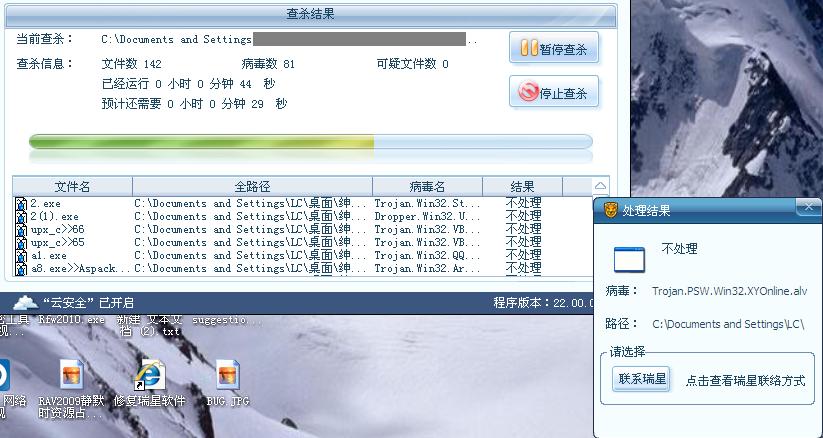
Task: Select the a8.exe>>Aspack row's file icon
Action: tap(21, 269)
